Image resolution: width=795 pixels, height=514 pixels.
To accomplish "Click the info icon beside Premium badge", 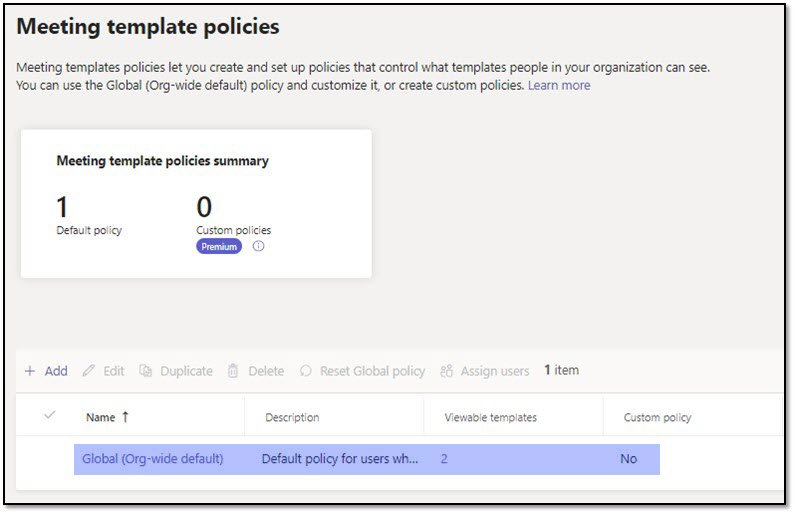I will (x=259, y=247).
